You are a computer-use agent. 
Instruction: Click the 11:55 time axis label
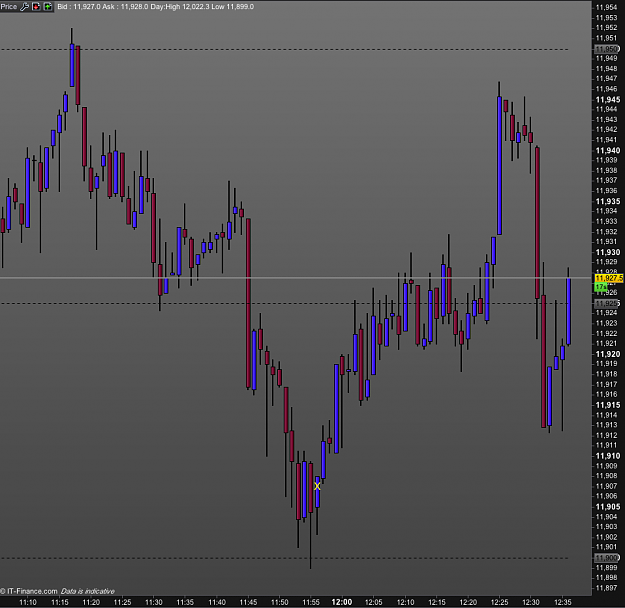point(311,602)
